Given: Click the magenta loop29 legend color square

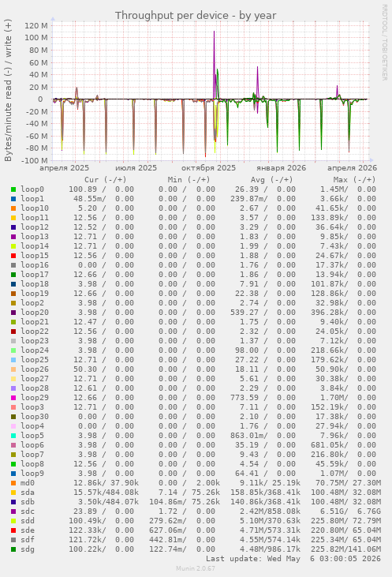Looking at the screenshot, I should coord(13,398).
